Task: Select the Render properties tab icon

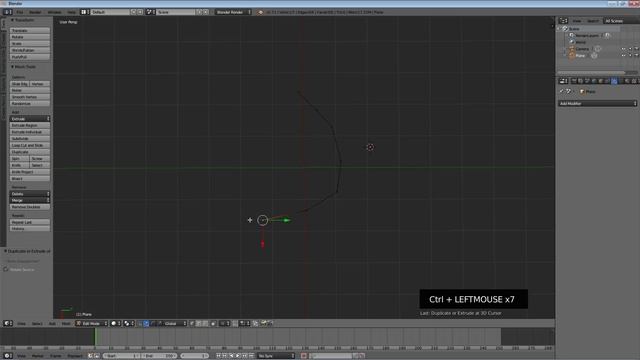Action: [x=574, y=81]
